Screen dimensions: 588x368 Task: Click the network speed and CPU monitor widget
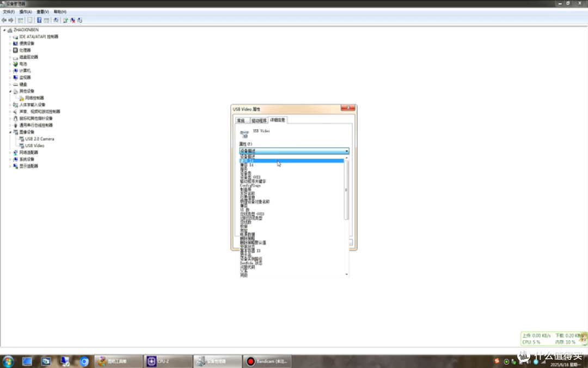554,339
